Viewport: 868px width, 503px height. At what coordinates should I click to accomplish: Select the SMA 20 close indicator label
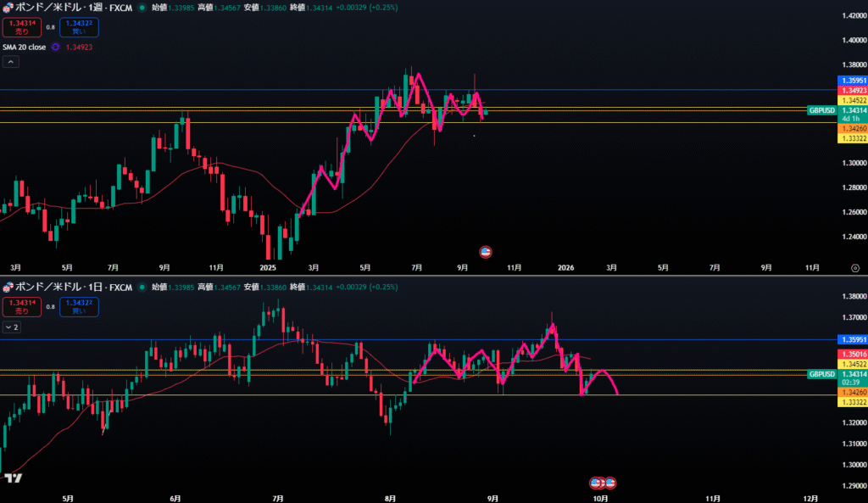point(24,48)
